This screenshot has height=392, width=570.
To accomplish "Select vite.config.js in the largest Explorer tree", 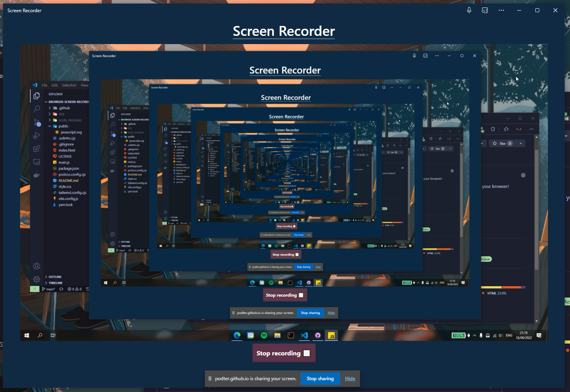I will 68,199.
